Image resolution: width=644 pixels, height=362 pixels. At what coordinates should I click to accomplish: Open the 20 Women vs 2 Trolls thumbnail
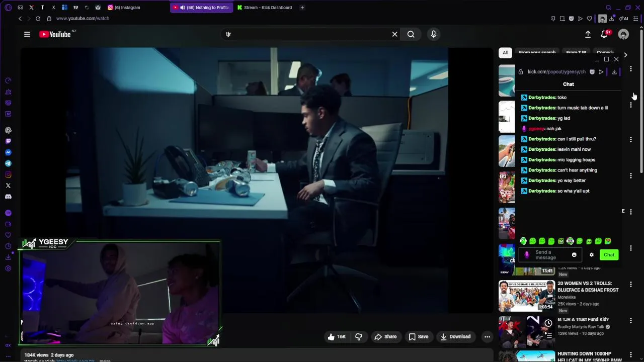pos(527,296)
